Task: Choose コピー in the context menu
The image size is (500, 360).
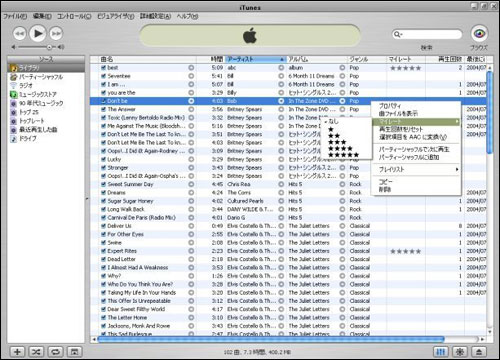Action: (416, 182)
